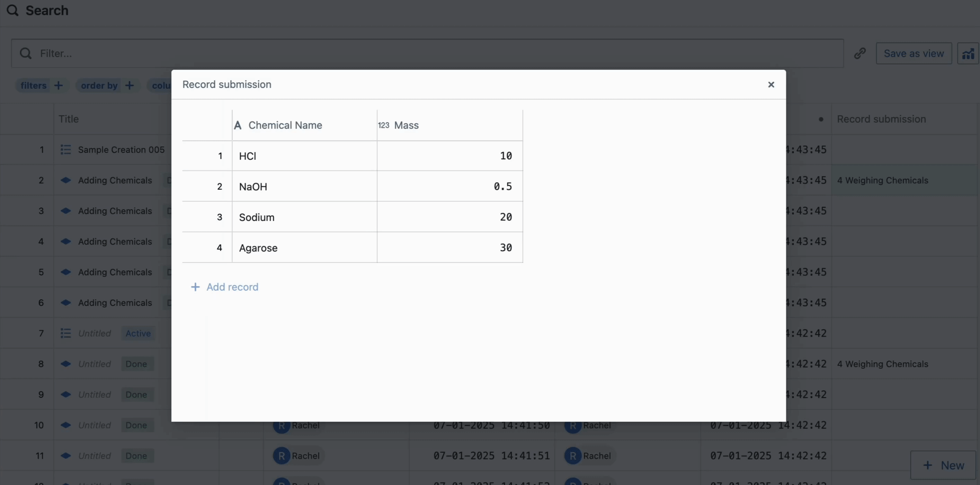The height and width of the screenshot is (485, 980).
Task: Add a new filter with plus
Action: pyautogui.click(x=58, y=85)
